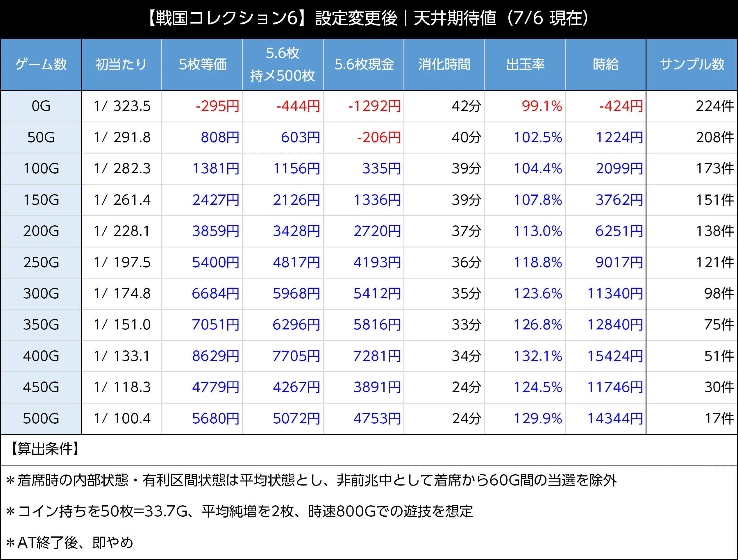Select the 150G row label
The height and width of the screenshot is (560, 738).
(41, 200)
